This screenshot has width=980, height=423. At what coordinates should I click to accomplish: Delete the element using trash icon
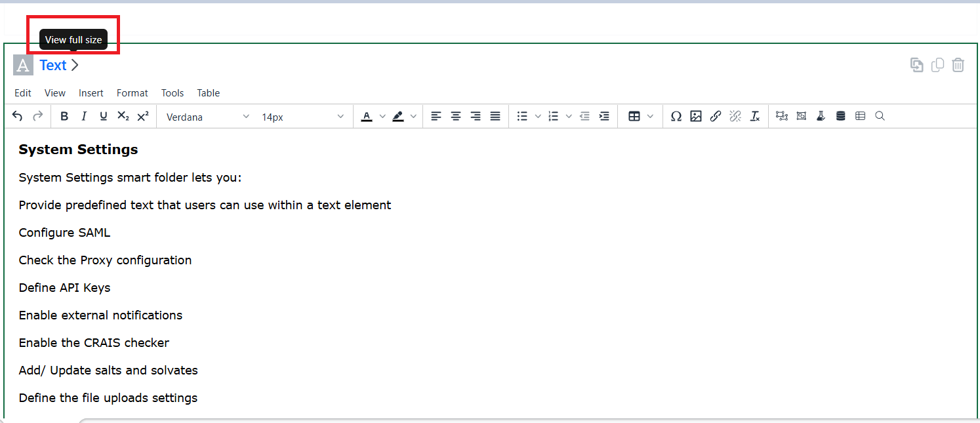[958, 65]
